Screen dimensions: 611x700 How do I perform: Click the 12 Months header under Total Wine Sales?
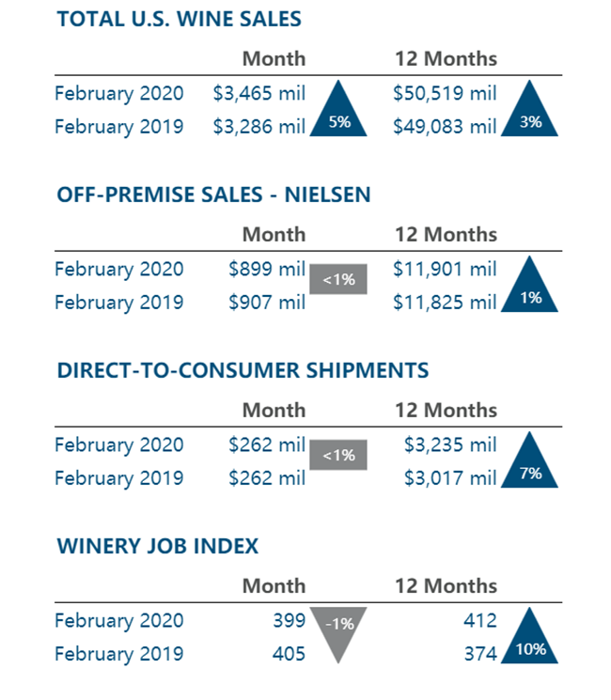[446, 58]
